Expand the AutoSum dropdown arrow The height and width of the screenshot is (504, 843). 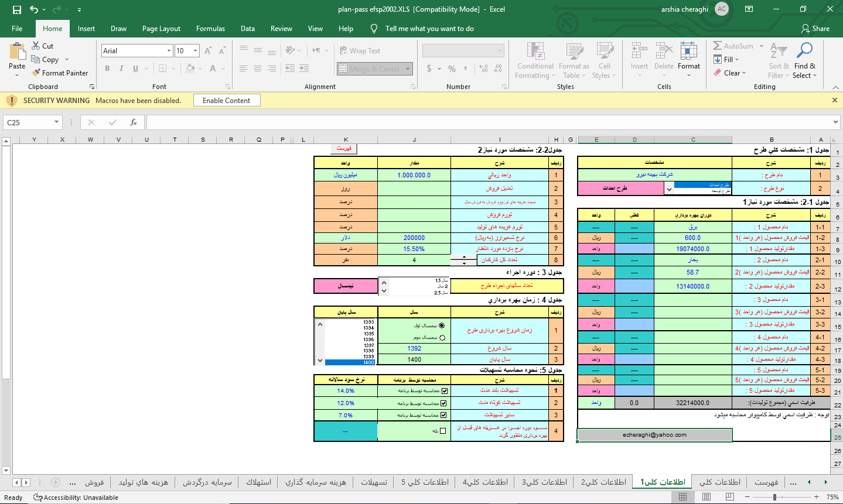pyautogui.click(x=762, y=46)
